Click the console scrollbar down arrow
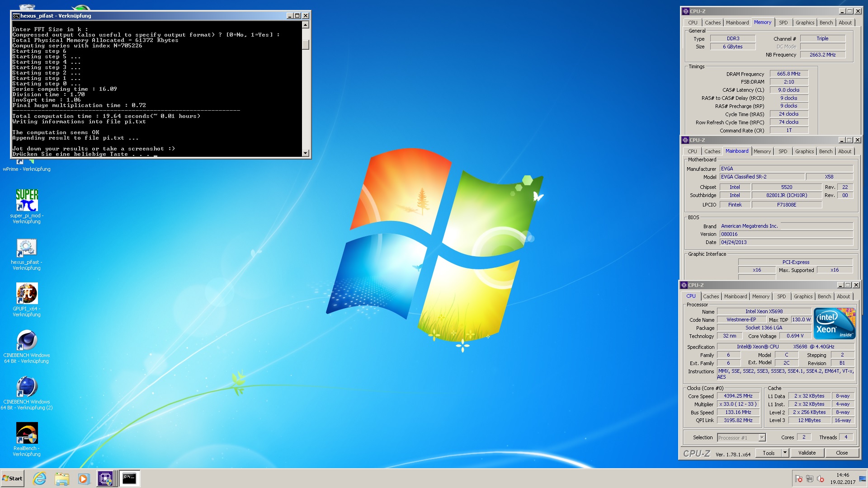 [306, 153]
